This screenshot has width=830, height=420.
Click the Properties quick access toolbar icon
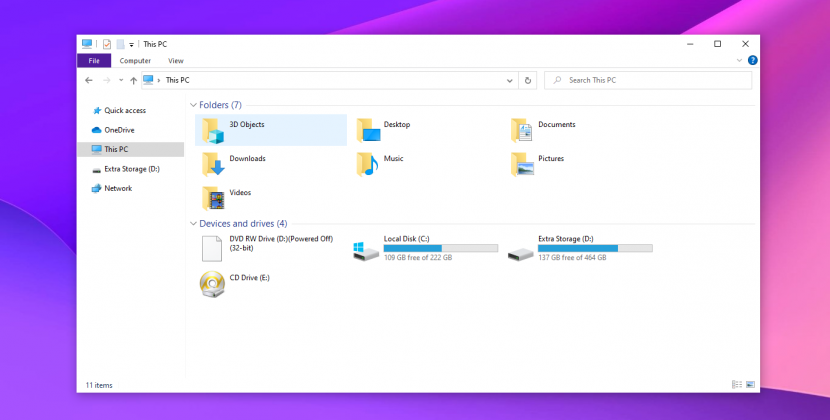coord(107,44)
